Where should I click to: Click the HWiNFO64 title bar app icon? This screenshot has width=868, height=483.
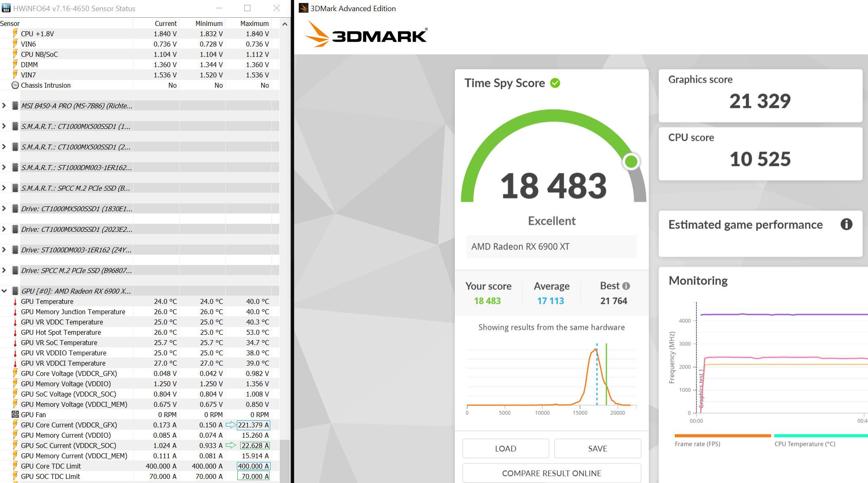click(6, 8)
